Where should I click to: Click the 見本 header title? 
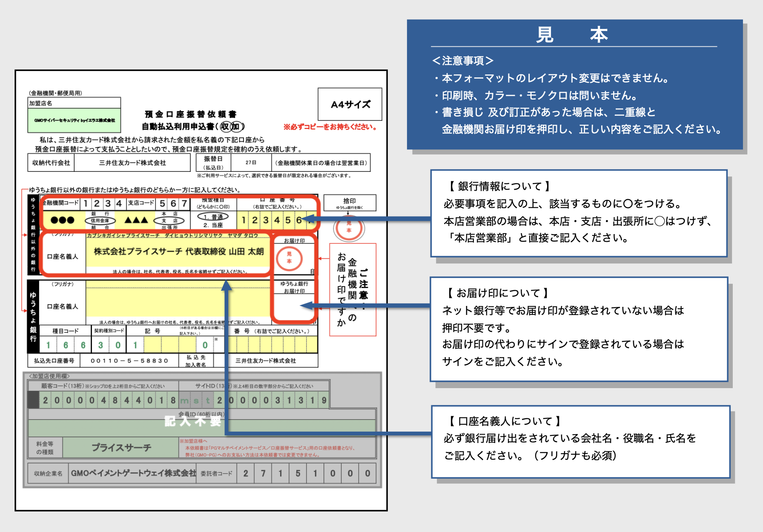(573, 34)
